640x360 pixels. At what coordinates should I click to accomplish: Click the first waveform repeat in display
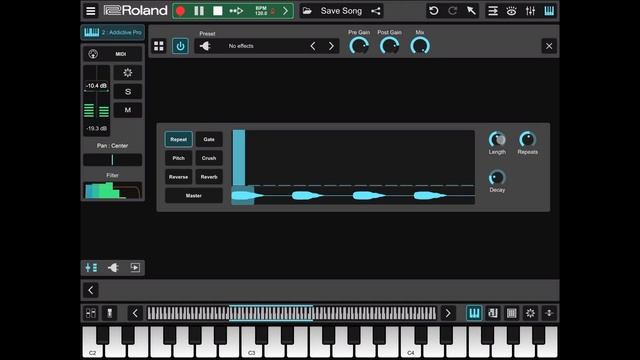coord(247,196)
